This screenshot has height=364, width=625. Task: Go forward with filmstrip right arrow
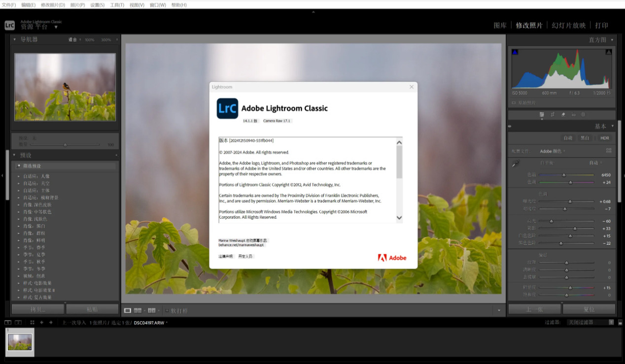[51, 323]
